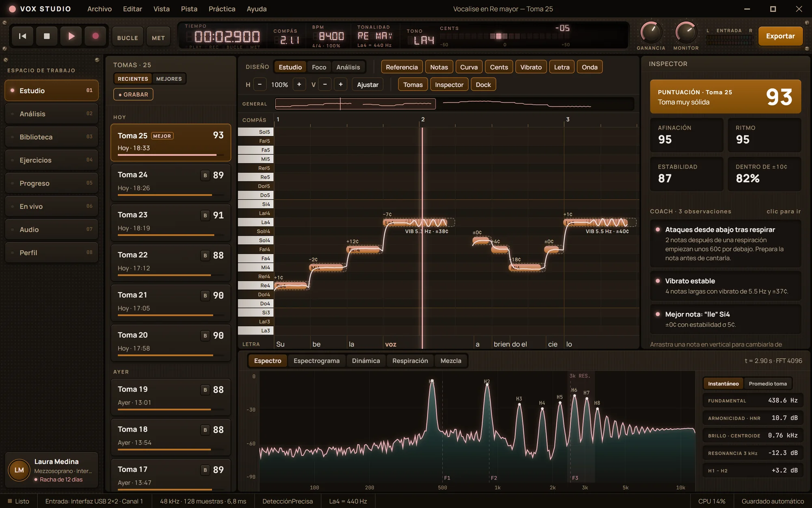This screenshot has height=508, width=812.
Task: Click the GANANCIA gain knob
Action: tap(651, 32)
